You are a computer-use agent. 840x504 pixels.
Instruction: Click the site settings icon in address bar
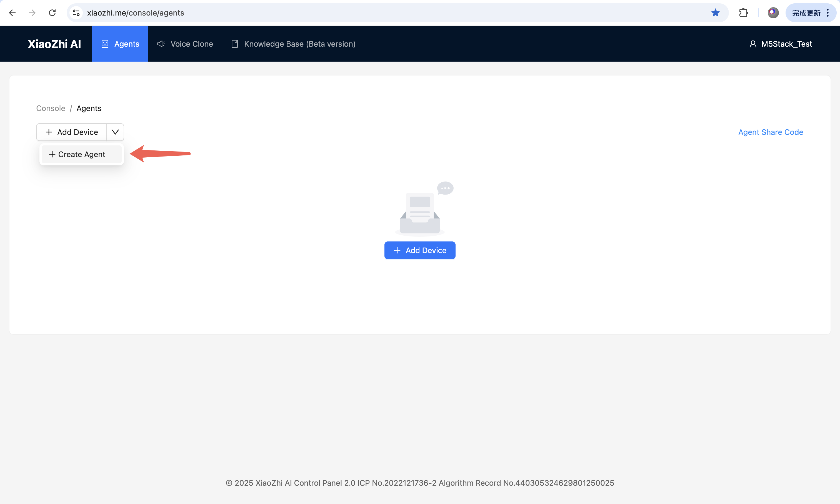[x=76, y=13]
